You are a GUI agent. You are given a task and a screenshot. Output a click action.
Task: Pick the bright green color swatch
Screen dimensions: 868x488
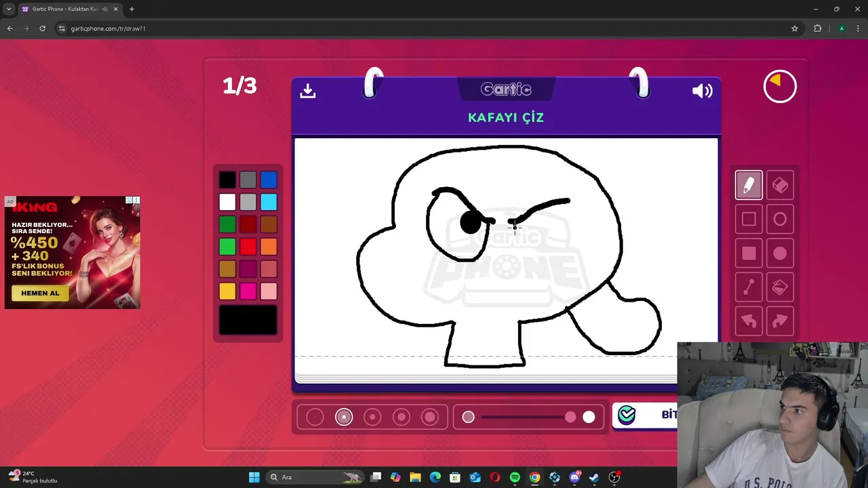227,247
